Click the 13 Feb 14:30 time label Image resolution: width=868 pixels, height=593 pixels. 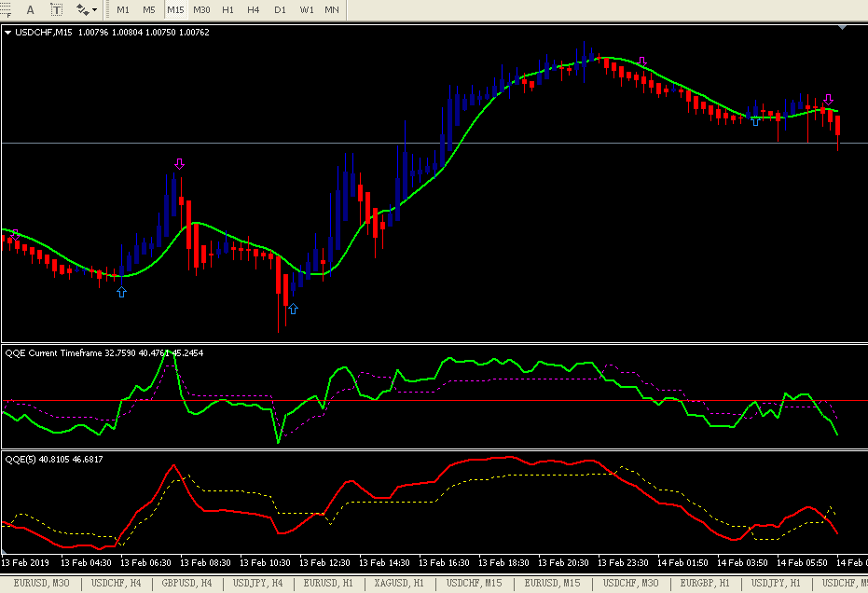pos(385,562)
